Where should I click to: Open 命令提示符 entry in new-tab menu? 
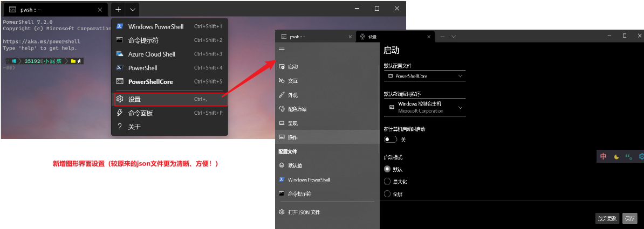(169, 40)
